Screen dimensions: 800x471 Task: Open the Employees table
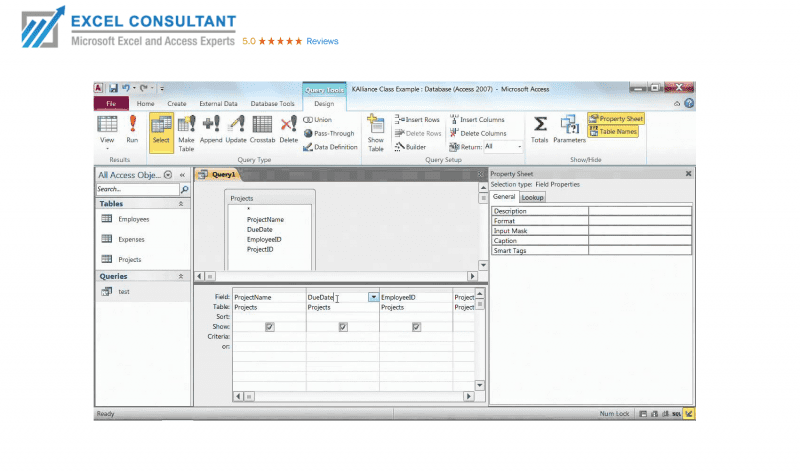click(134, 219)
